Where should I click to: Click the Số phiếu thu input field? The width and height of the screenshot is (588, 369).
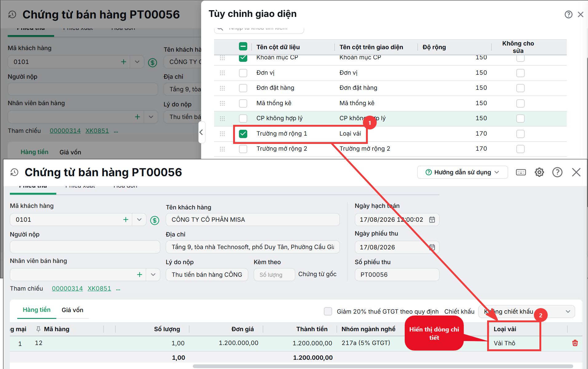coord(397,275)
